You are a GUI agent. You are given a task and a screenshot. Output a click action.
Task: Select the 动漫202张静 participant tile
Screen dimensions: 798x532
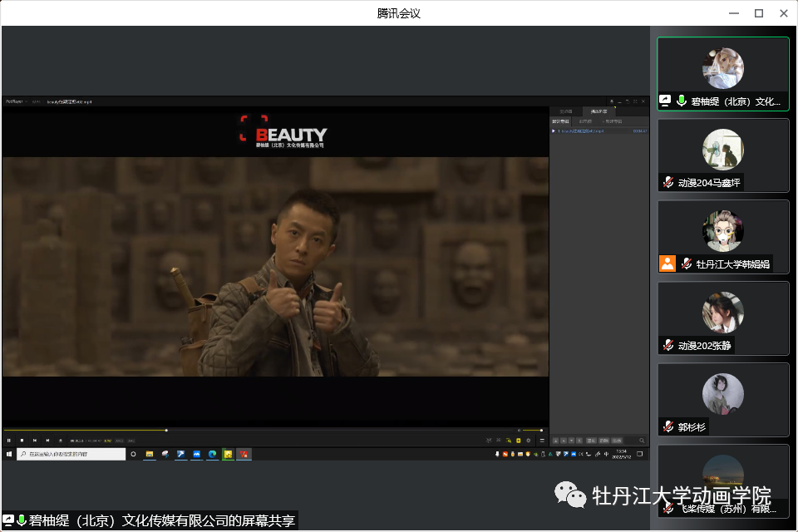(x=723, y=318)
